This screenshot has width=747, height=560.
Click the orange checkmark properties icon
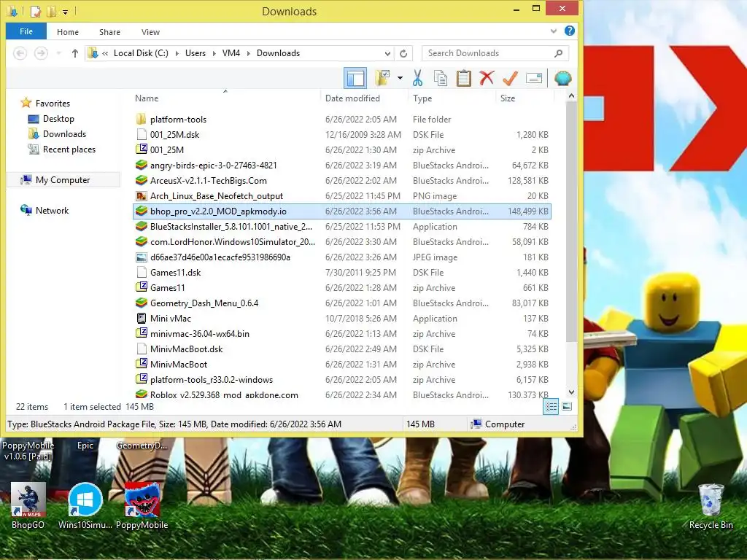click(x=510, y=78)
